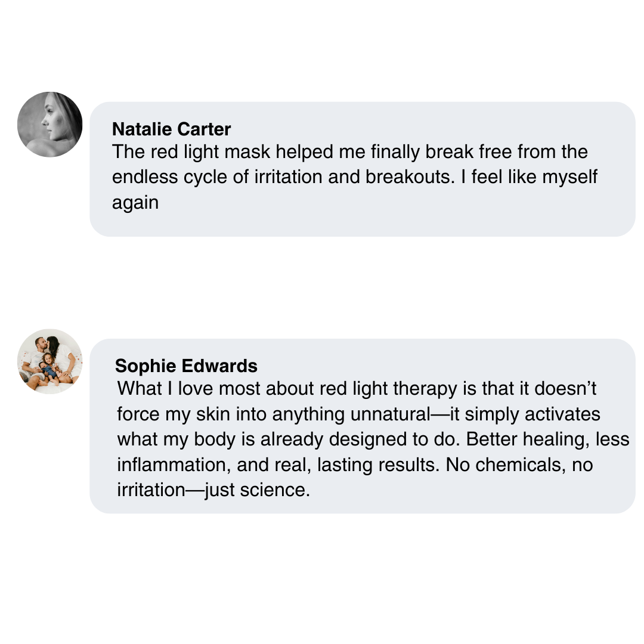The image size is (644, 644).
Task: Click the word 'inflammation'
Action: pyautogui.click(x=171, y=465)
